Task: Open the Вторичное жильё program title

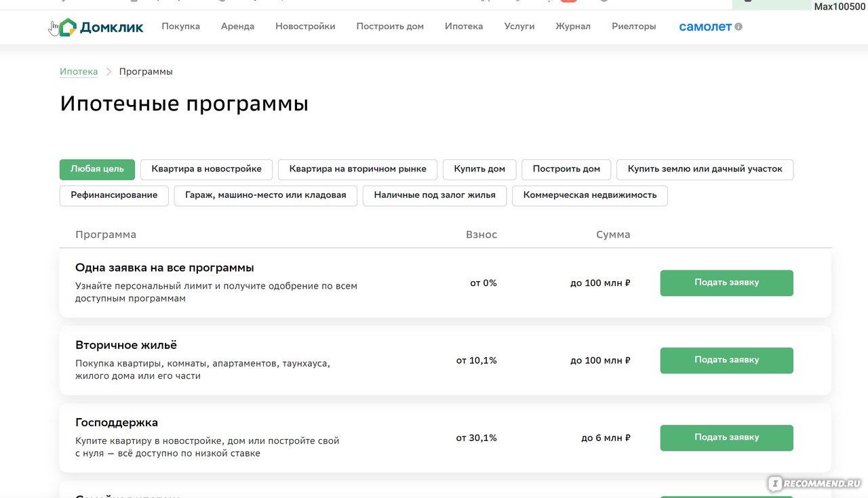Action: pyautogui.click(x=126, y=346)
